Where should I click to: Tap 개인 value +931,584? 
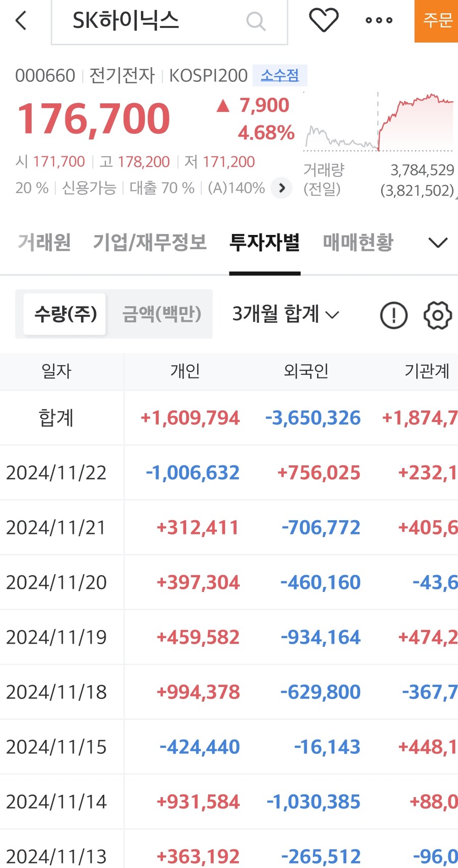pyautogui.click(x=198, y=802)
